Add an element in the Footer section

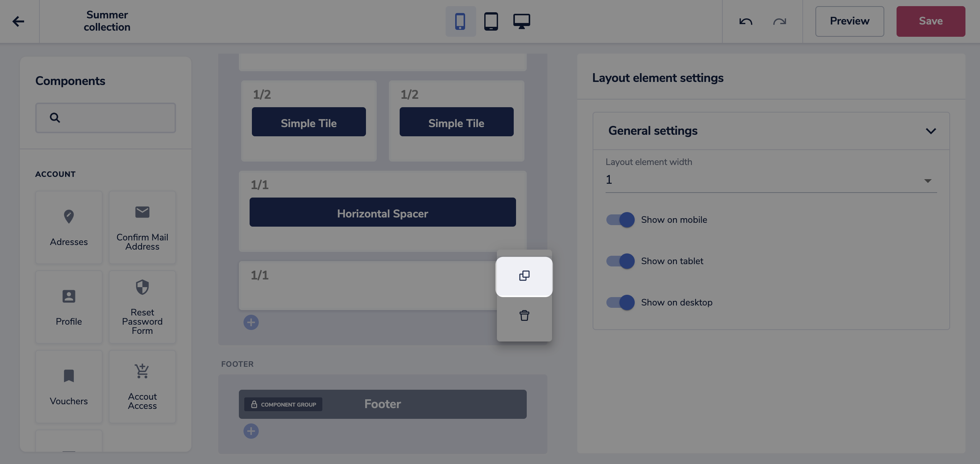[251, 431]
